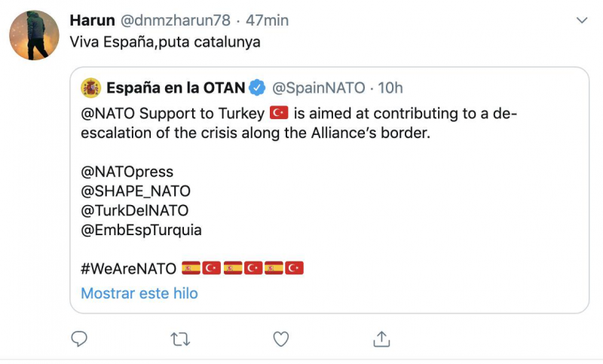Click the @EmbEspTurquia mention
The image size is (603, 364).
tap(141, 230)
